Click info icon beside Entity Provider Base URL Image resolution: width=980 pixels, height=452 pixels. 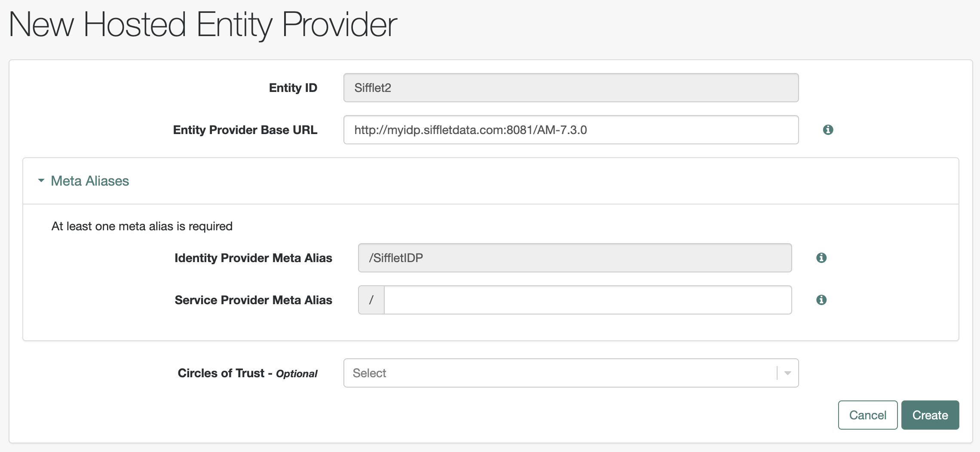point(828,130)
